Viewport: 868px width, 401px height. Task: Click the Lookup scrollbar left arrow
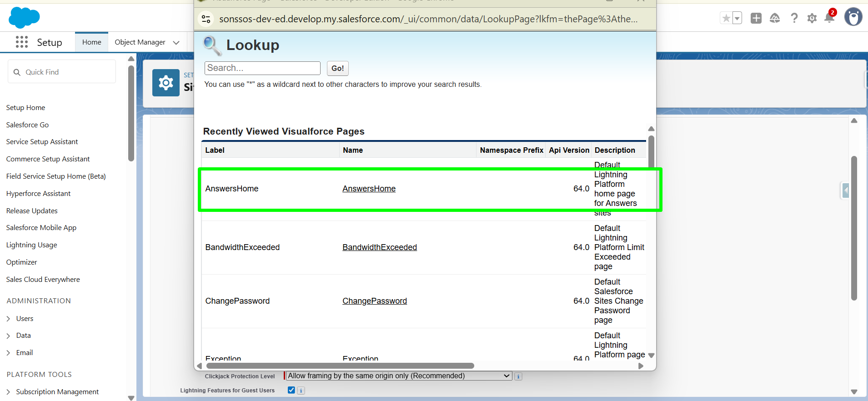[x=199, y=366]
